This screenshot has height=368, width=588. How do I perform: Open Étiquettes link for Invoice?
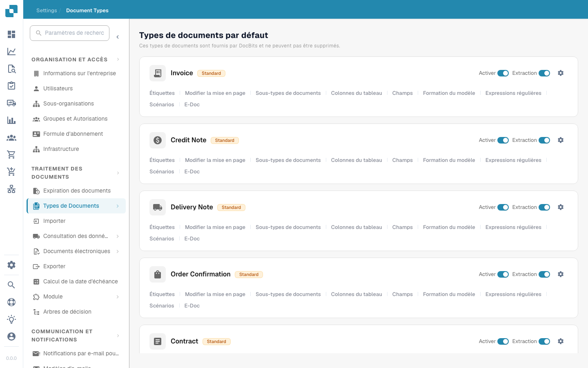(162, 93)
